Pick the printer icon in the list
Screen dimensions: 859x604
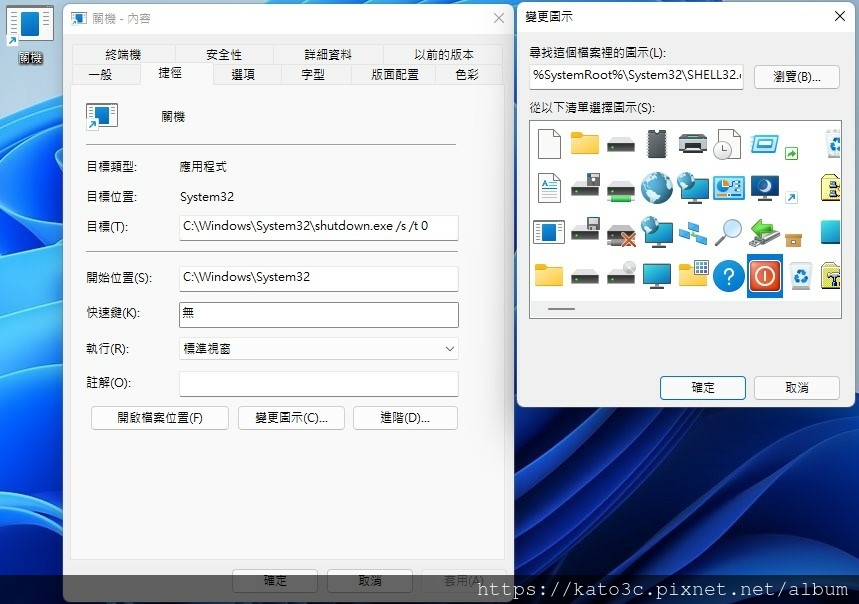[692, 143]
